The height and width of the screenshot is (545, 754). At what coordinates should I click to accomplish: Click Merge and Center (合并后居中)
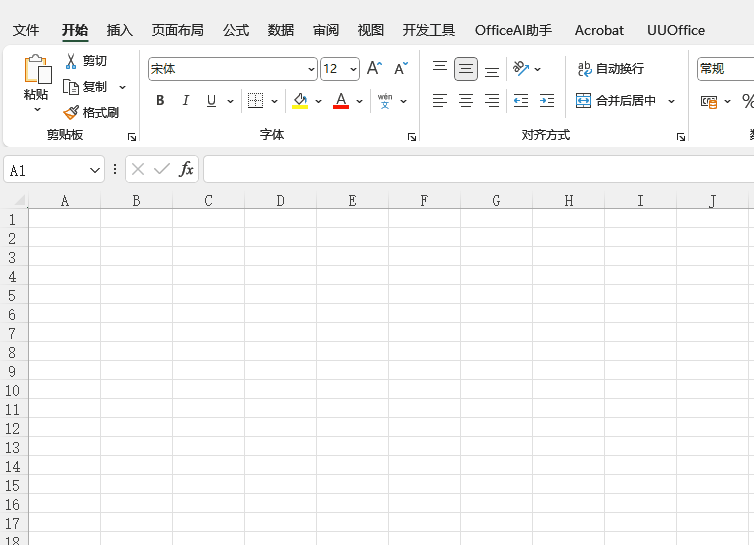pos(616,101)
